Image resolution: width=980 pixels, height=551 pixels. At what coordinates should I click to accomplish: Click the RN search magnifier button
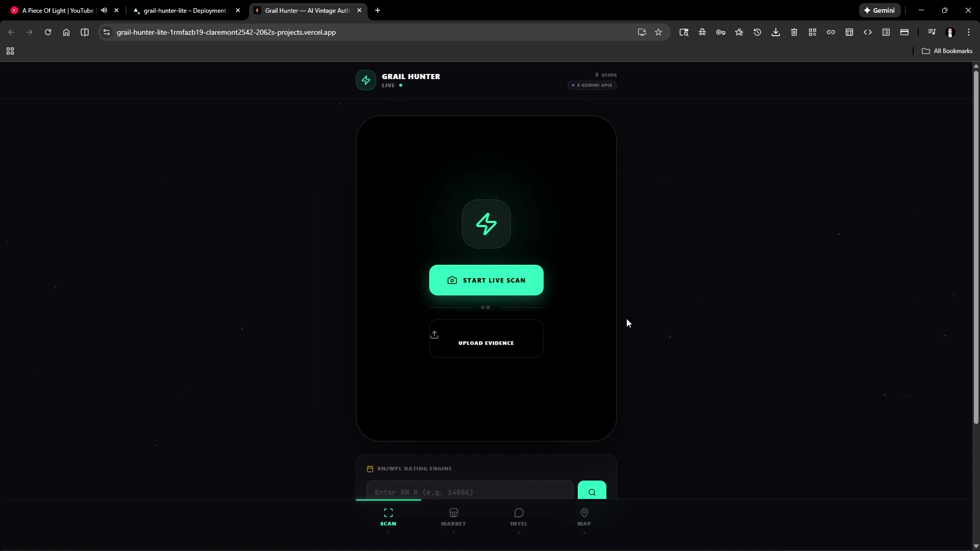pos(592,492)
